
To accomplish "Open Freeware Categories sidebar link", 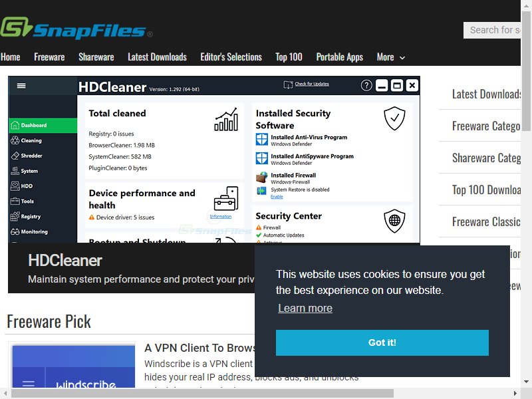I will [x=486, y=126].
